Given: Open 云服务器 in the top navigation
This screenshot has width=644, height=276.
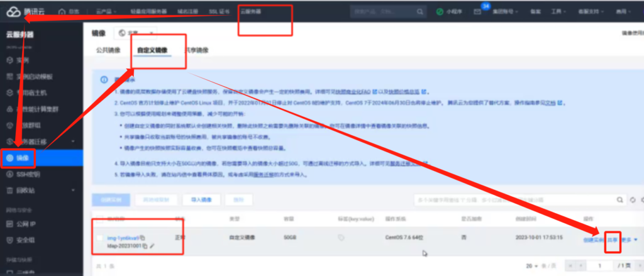Looking at the screenshot, I should pyautogui.click(x=251, y=12).
